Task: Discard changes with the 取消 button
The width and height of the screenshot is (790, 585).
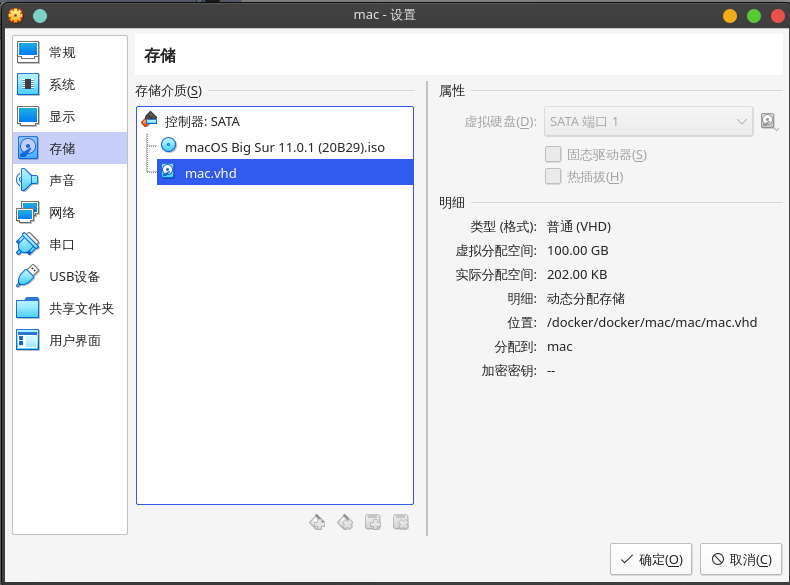Action: (x=741, y=559)
